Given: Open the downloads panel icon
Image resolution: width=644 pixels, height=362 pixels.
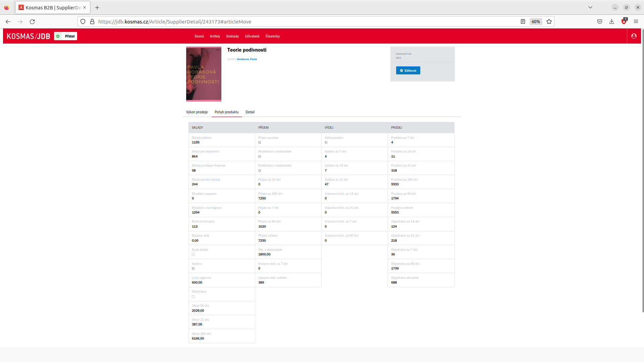Looking at the screenshot, I should 611,21.
